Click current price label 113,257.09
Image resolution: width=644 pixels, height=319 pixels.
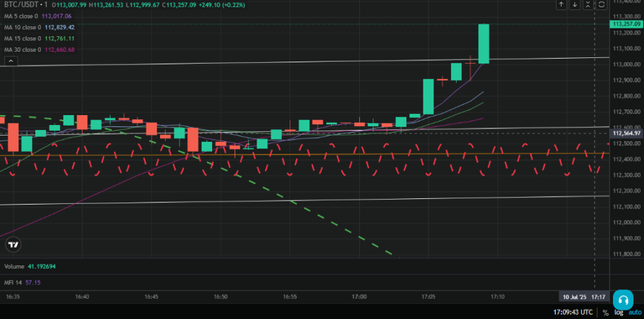tap(626, 24)
